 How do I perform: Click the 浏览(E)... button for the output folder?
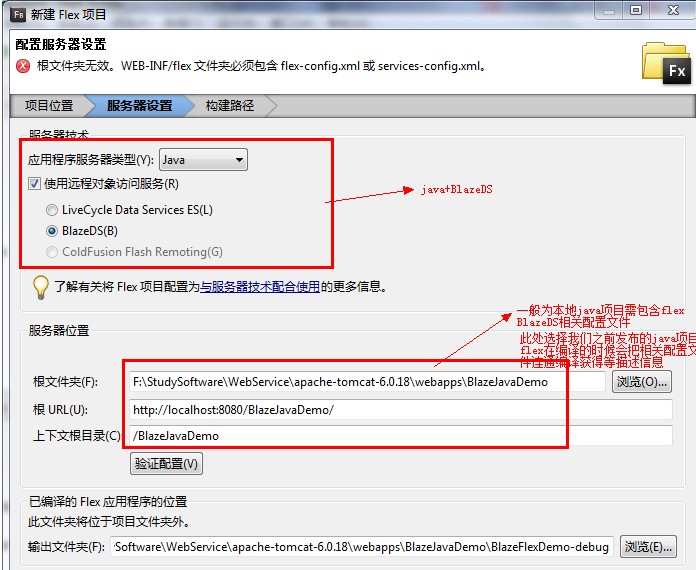click(x=648, y=546)
